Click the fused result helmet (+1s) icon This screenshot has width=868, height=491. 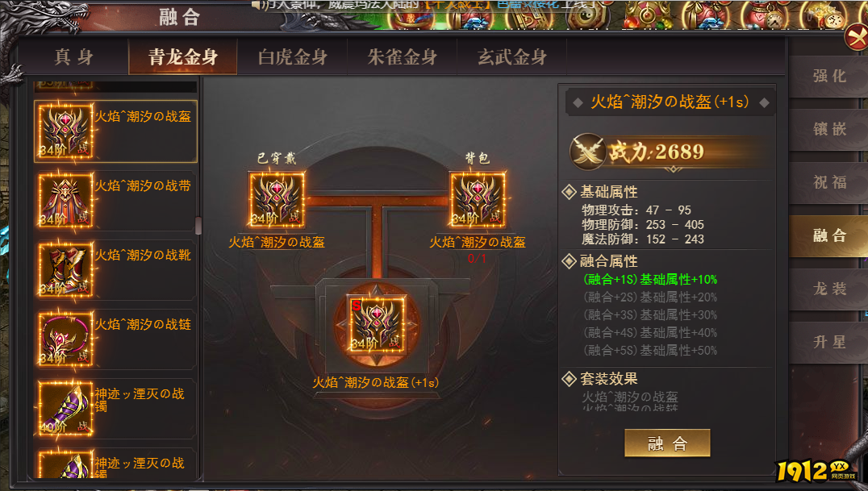[377, 325]
